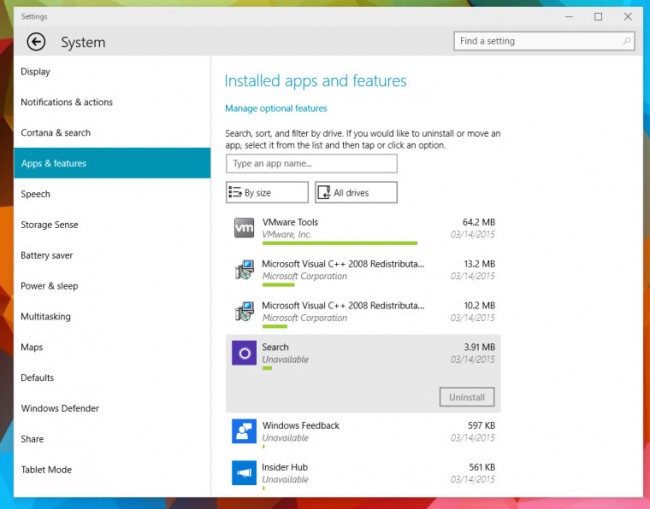650x509 pixels.
Task: Click the Type an app name field
Action: pos(312,164)
